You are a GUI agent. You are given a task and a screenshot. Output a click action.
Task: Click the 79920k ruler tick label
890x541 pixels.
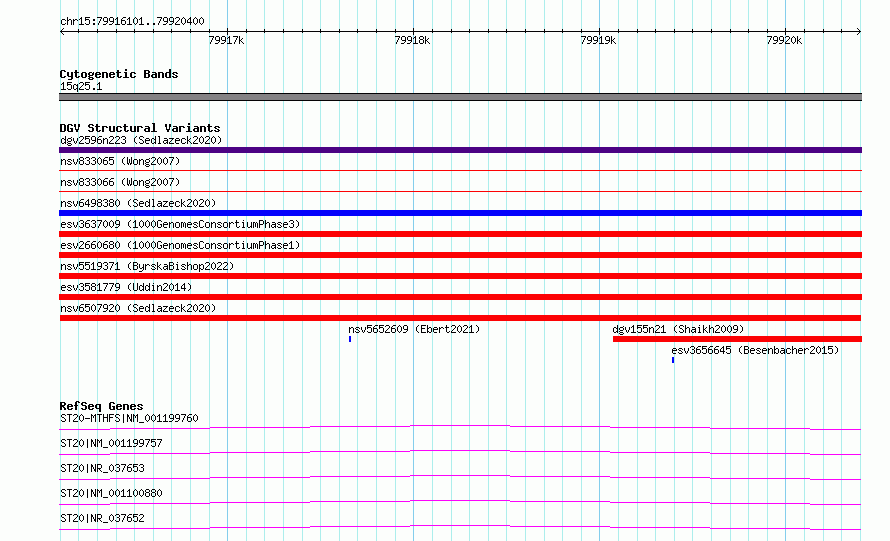click(x=784, y=40)
